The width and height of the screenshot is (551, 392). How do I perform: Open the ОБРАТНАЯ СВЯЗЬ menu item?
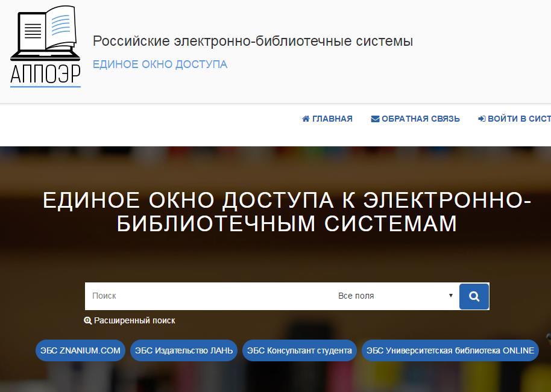coord(420,119)
